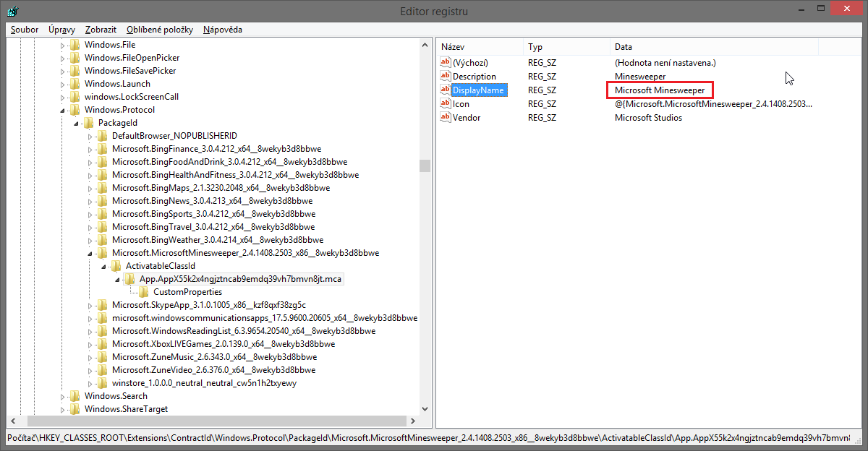Click the tree pane horizontal scroll left arrow
The height and width of the screenshot is (451, 868).
pyautogui.click(x=12, y=421)
